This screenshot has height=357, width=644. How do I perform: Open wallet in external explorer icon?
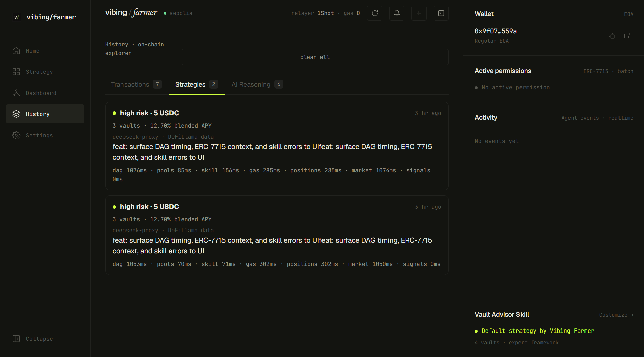click(627, 36)
